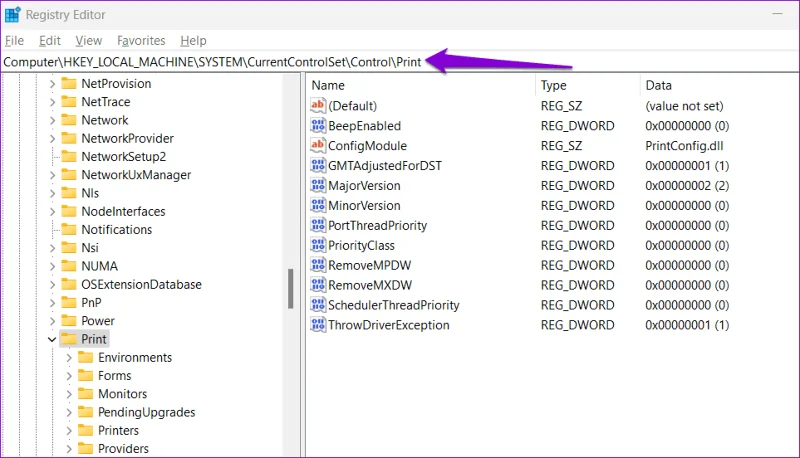Viewport: 800px width, 458px height.
Task: Expand the NodeInterfaces key
Action: [52, 211]
